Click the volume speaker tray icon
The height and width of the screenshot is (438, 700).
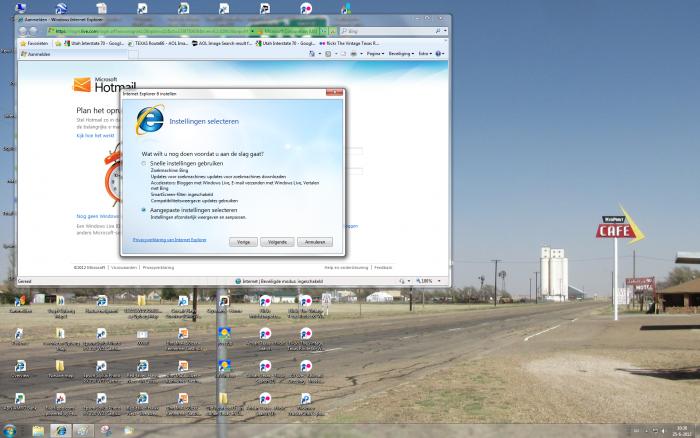pos(663,430)
